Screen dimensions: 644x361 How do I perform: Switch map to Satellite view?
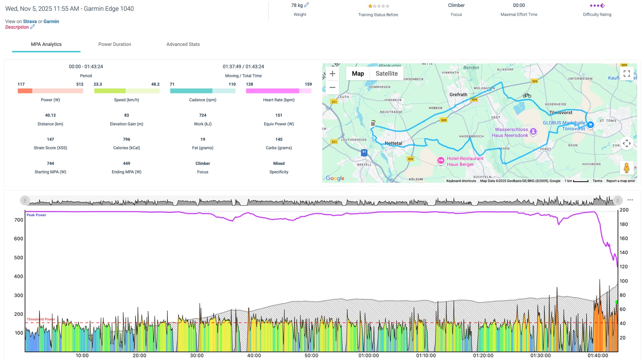coord(386,74)
